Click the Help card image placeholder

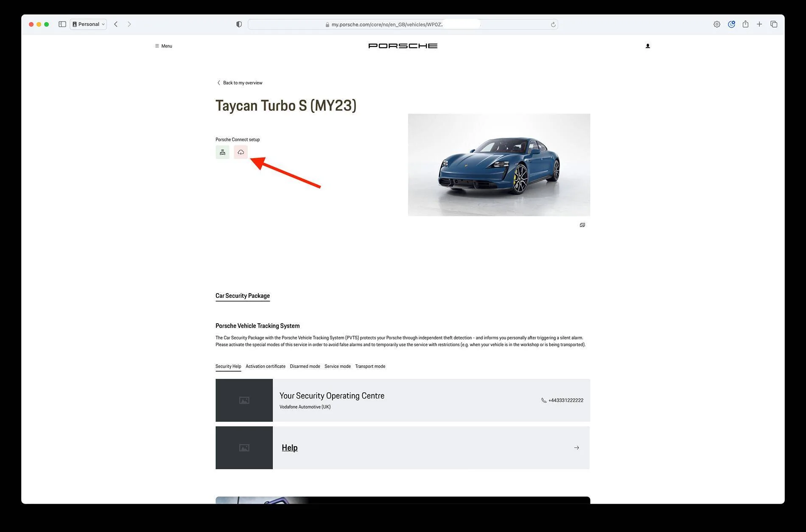(x=244, y=448)
